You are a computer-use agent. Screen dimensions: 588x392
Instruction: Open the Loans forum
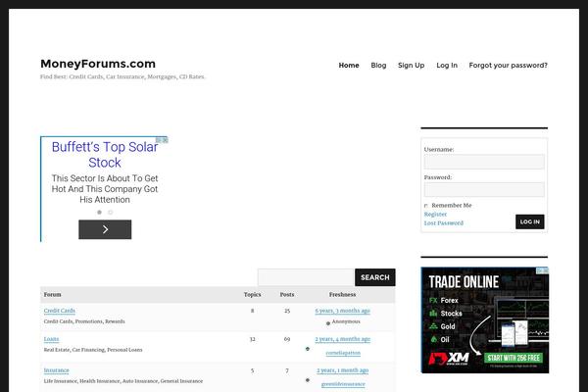click(51, 339)
